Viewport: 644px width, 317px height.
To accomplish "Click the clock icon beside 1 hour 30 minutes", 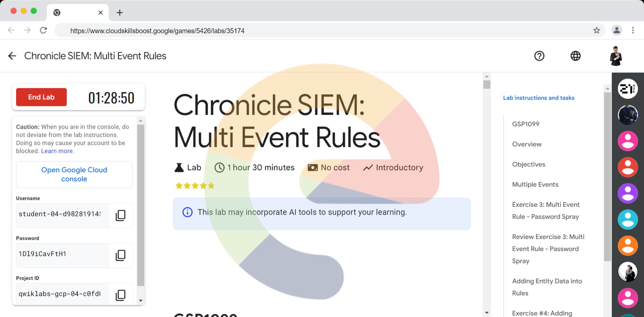I will [219, 167].
